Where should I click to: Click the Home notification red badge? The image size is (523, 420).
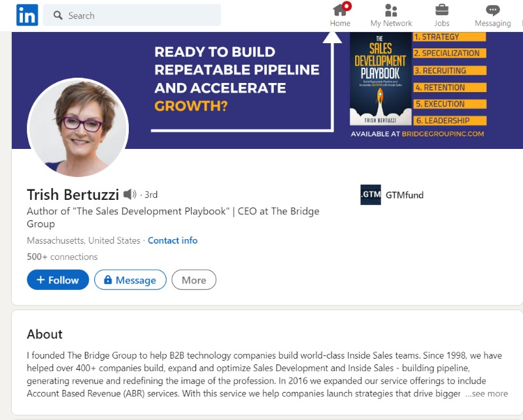click(x=347, y=6)
